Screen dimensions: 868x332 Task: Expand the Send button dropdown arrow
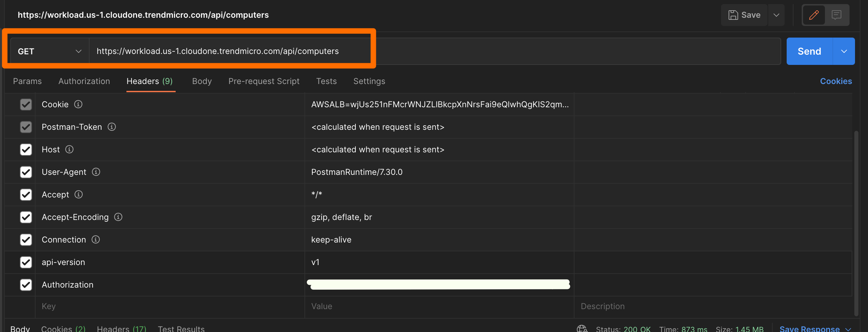[844, 51]
